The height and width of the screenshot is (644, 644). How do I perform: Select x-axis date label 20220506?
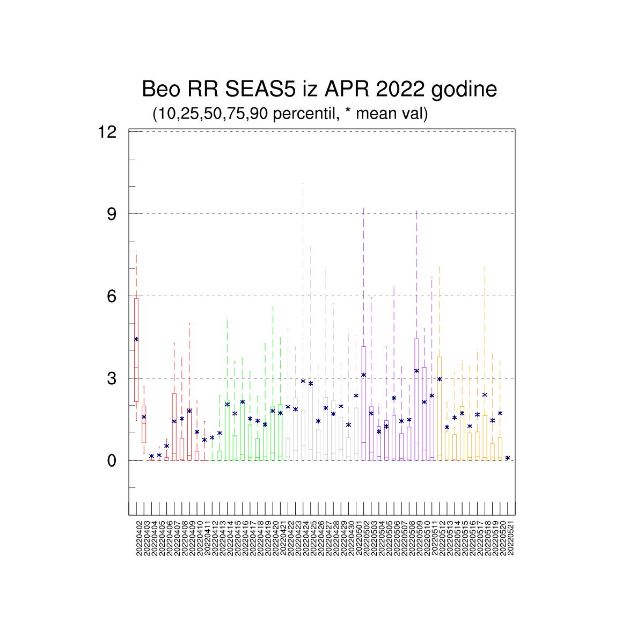pos(397,538)
